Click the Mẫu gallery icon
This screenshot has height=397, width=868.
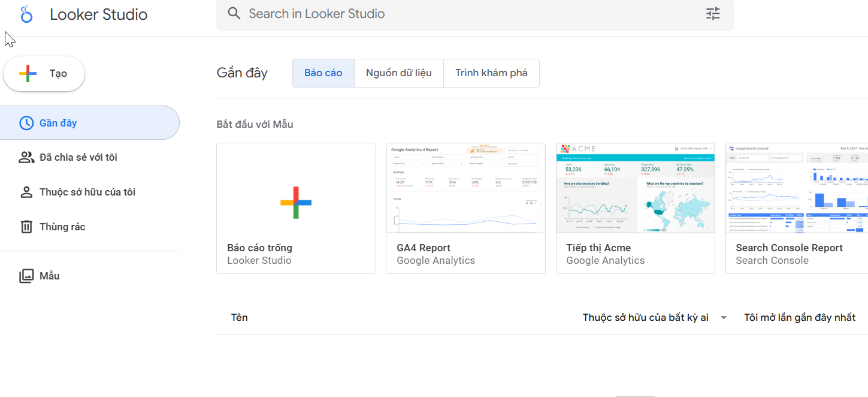(x=26, y=276)
